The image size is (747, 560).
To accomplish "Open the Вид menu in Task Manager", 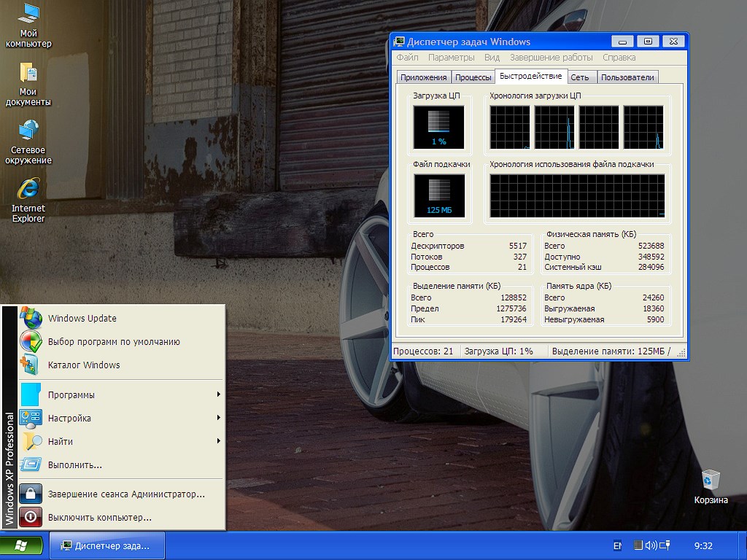I will 492,58.
